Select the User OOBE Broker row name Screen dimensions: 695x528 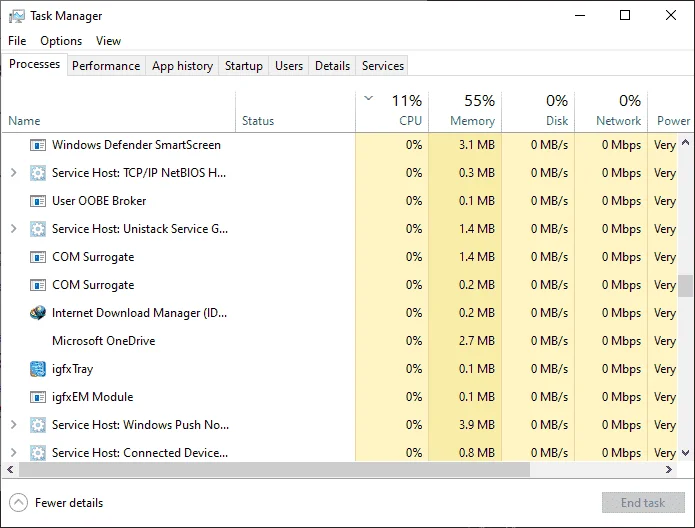coord(99,201)
